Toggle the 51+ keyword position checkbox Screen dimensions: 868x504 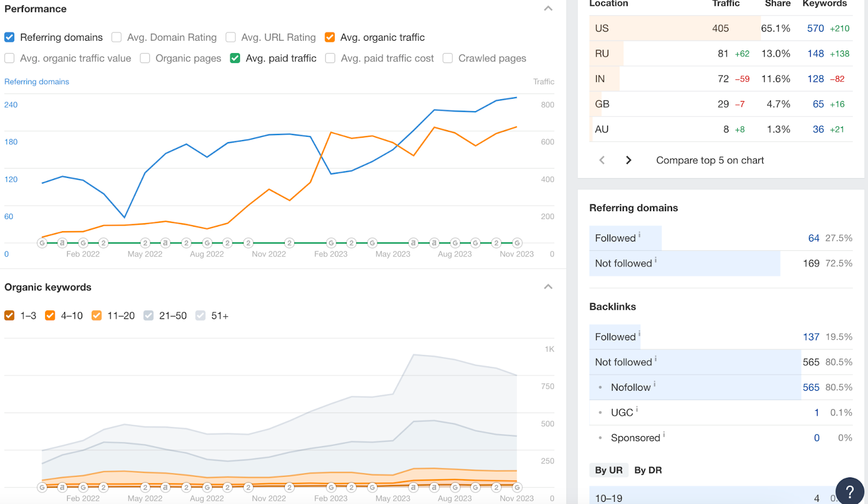[201, 316]
